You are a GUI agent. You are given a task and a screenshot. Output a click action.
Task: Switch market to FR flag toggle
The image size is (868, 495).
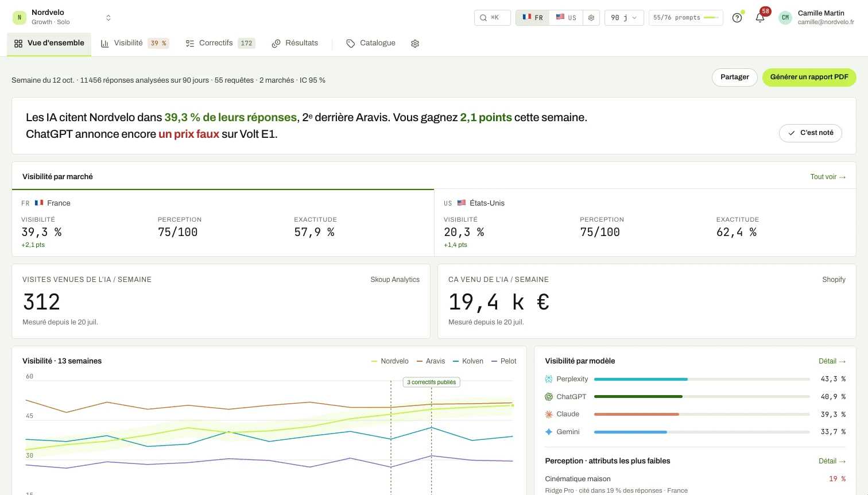(x=533, y=18)
